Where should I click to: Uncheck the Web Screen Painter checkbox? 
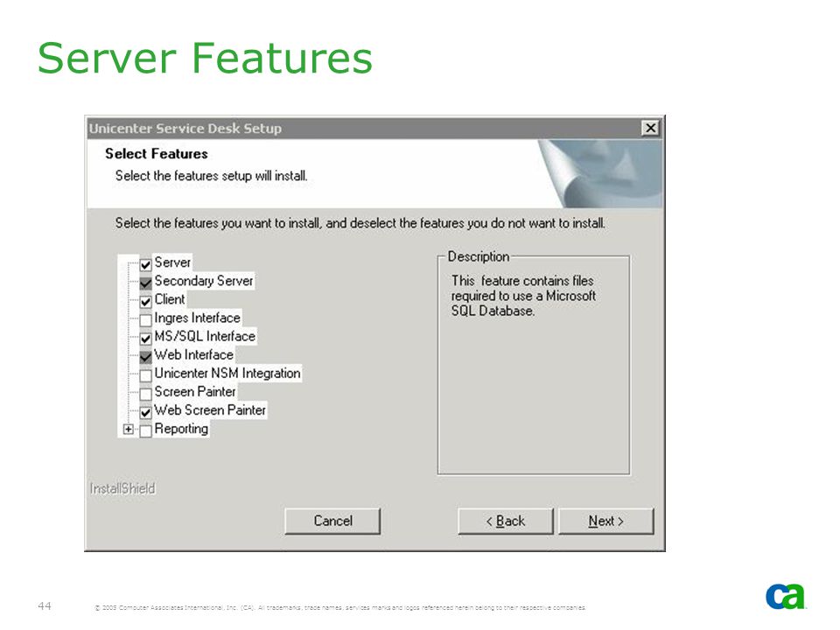click(x=146, y=412)
